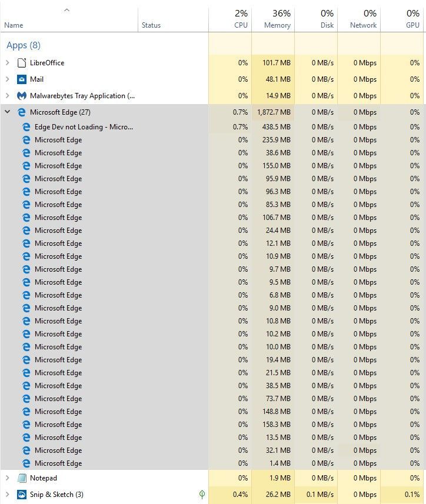Sort processes by the Name column
Viewport: 426px width, 504px height.
[69, 19]
